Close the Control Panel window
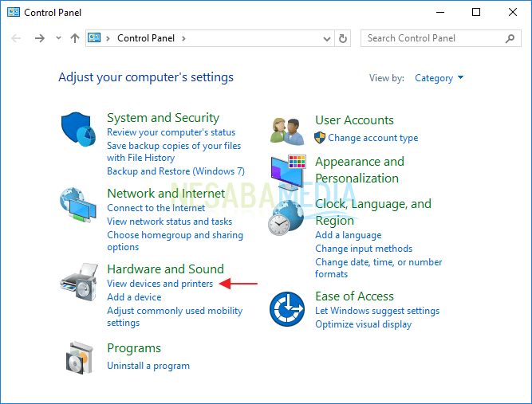Image resolution: width=532 pixels, height=404 pixels. tap(513, 12)
